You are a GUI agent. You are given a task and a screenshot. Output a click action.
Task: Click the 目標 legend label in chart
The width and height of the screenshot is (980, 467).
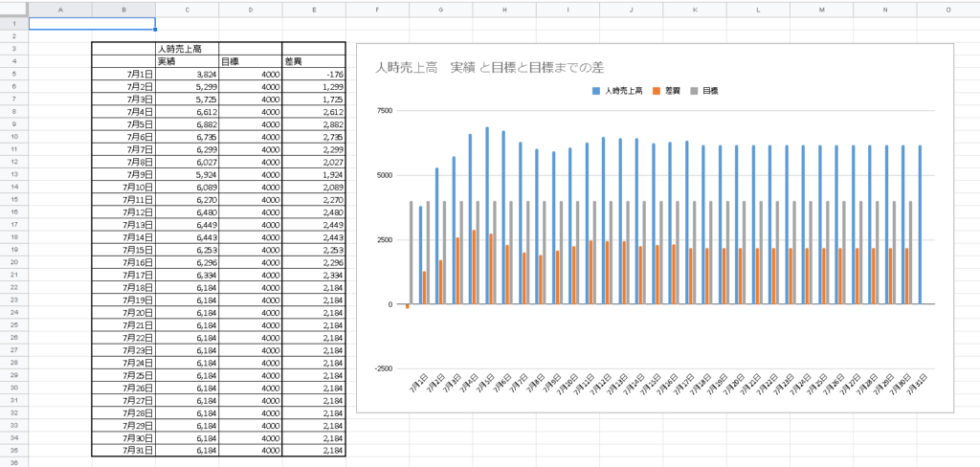710,91
